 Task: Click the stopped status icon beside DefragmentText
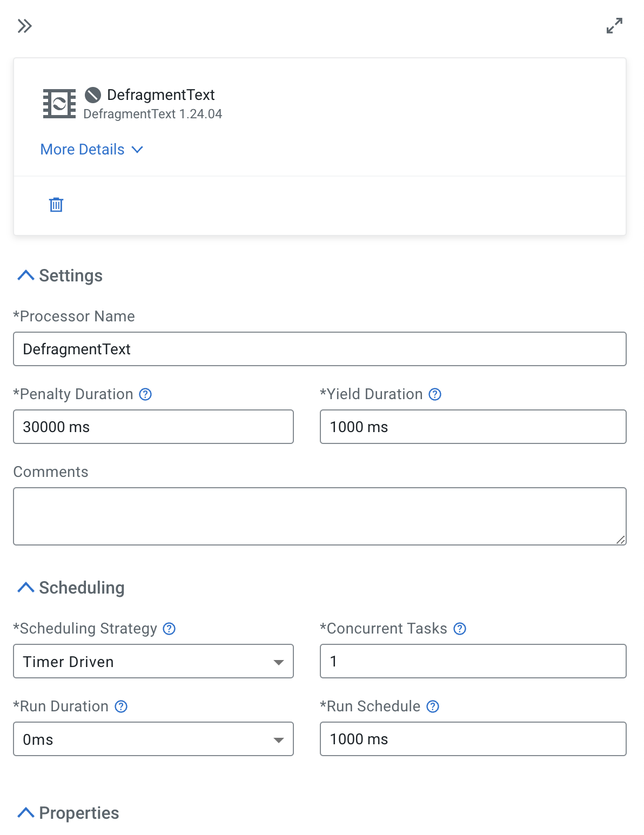click(93, 95)
